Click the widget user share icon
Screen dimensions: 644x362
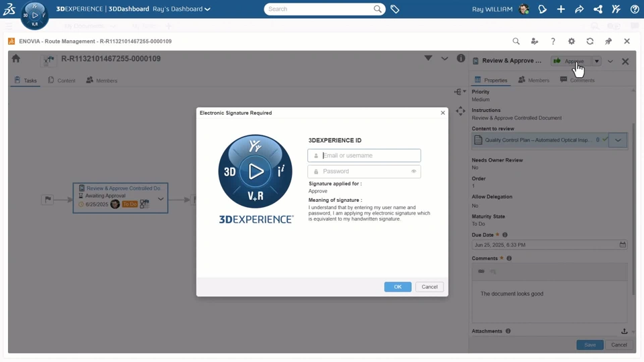point(535,41)
